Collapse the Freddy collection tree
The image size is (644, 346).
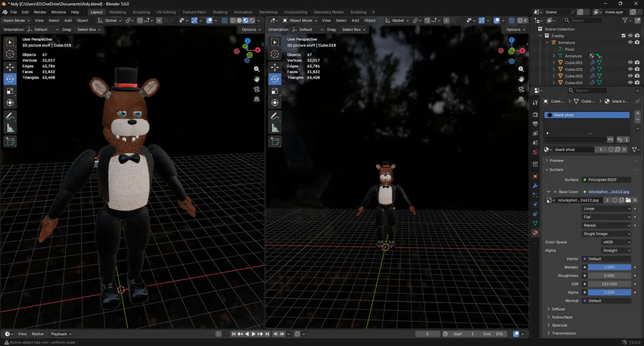540,36
